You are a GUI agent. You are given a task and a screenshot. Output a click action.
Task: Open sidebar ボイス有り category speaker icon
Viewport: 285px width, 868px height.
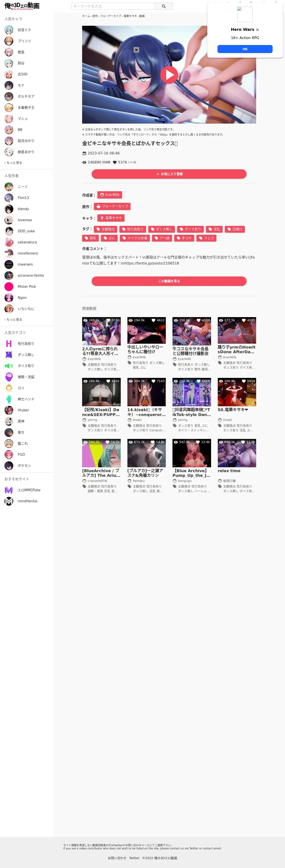coord(9,366)
